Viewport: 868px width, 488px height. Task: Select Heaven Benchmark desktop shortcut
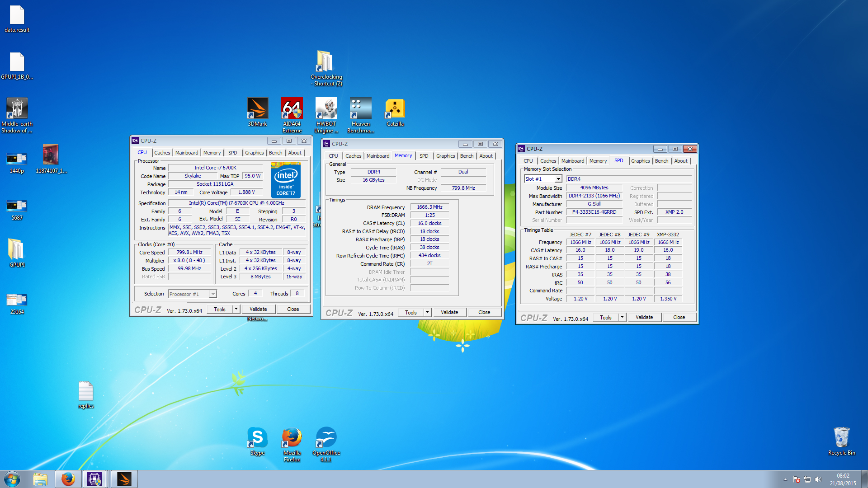click(360, 115)
